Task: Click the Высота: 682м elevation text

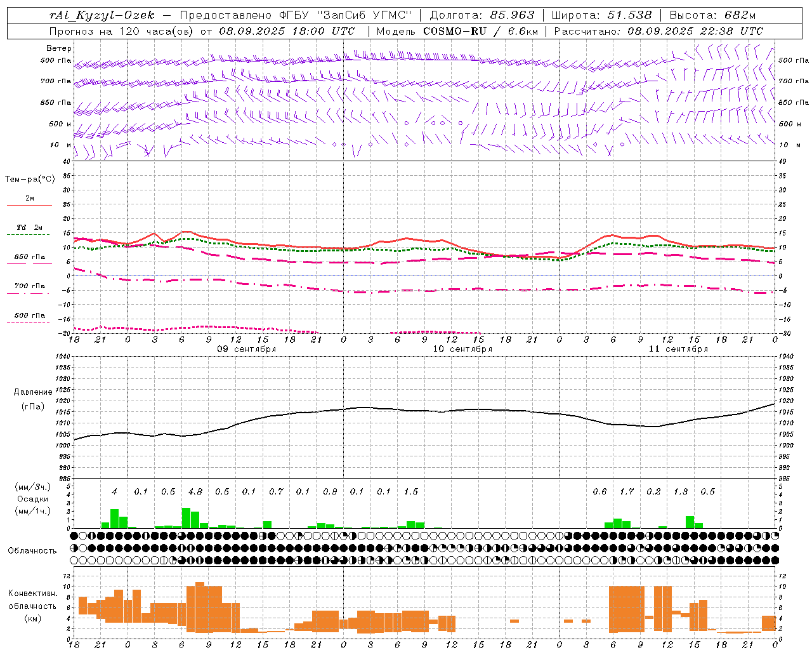Action: [713, 15]
